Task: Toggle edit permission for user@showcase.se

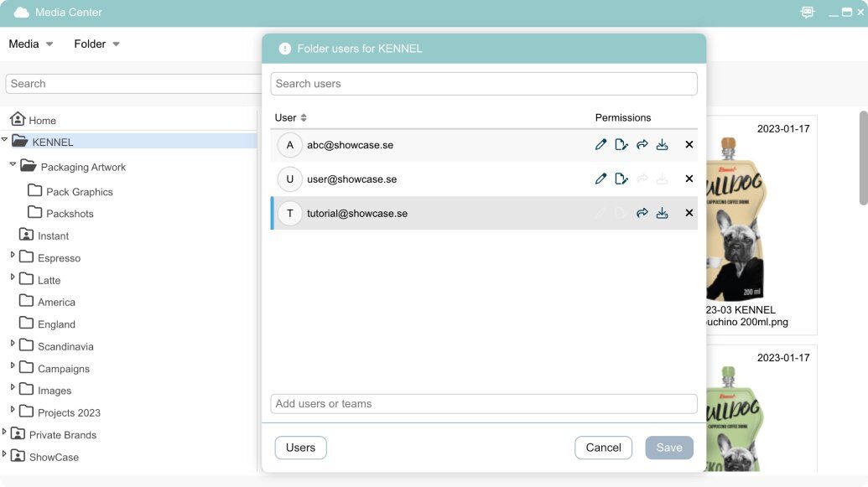Action: pyautogui.click(x=600, y=179)
